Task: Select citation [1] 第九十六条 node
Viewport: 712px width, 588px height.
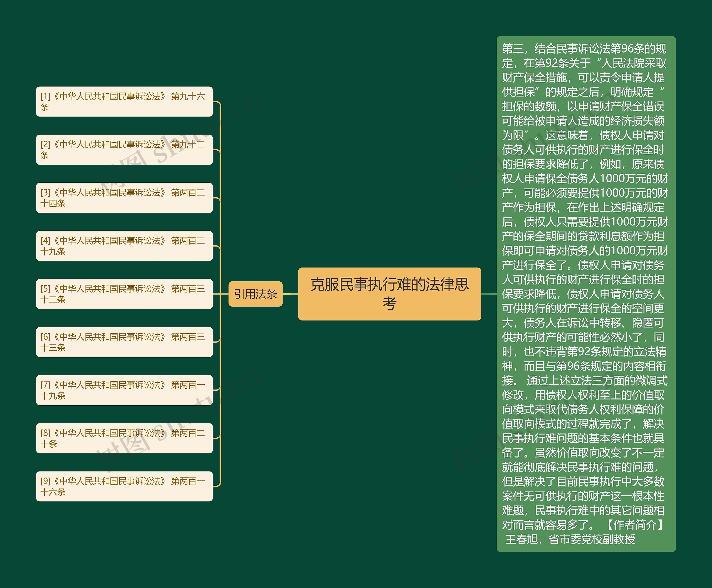Action: tap(124, 101)
